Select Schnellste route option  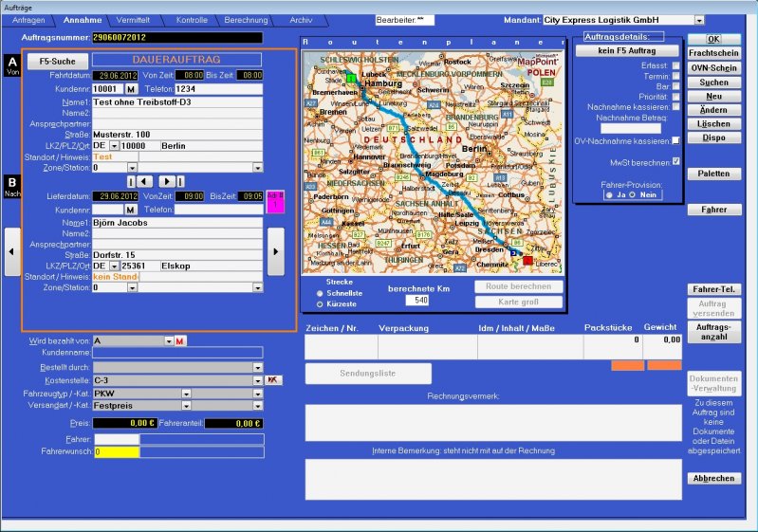pos(319,294)
